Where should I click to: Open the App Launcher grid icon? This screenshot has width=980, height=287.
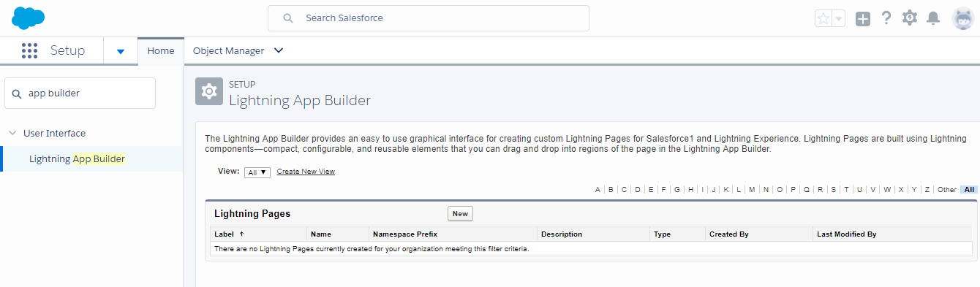tap(29, 50)
